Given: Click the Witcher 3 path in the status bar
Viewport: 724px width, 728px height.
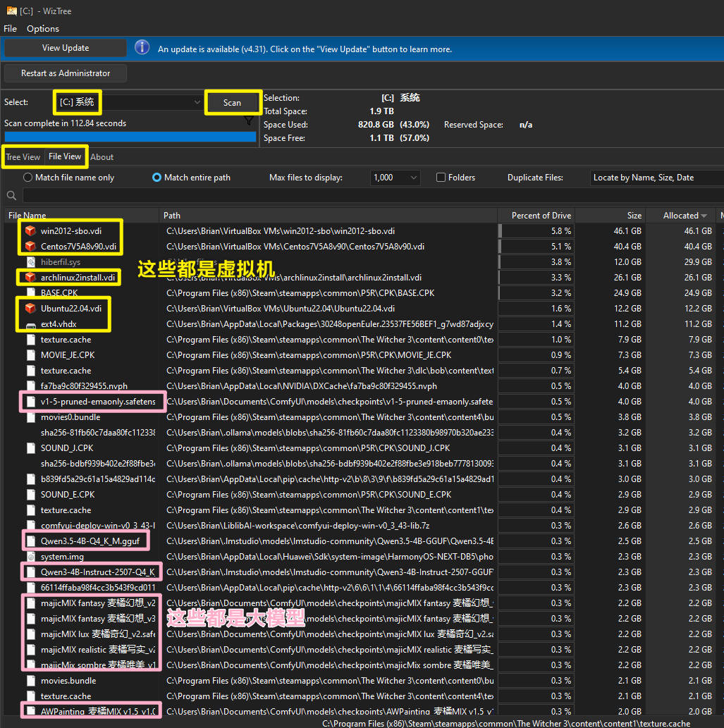Looking at the screenshot, I should pos(505,723).
